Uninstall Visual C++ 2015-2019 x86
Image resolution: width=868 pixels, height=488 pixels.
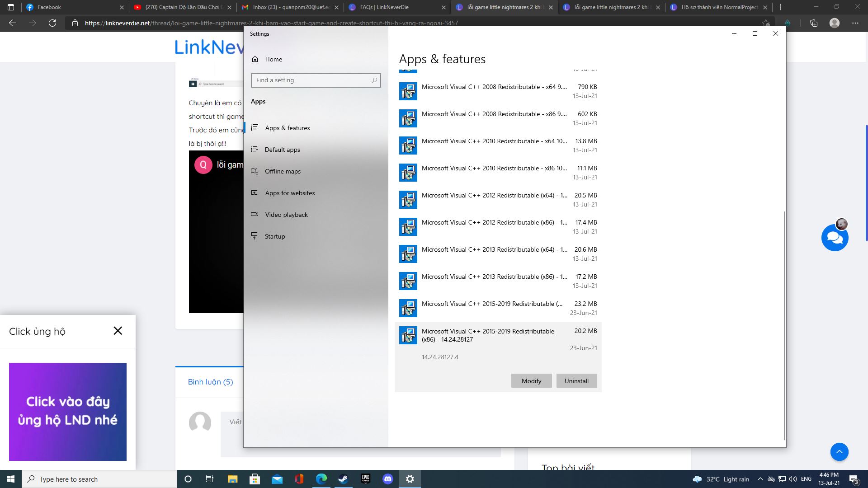tap(576, 381)
